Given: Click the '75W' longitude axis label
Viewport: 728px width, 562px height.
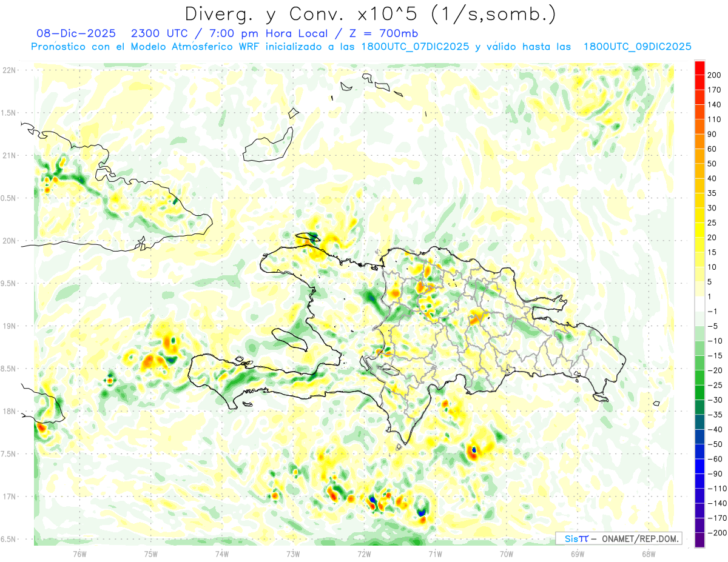Looking at the screenshot, I should click(151, 555).
